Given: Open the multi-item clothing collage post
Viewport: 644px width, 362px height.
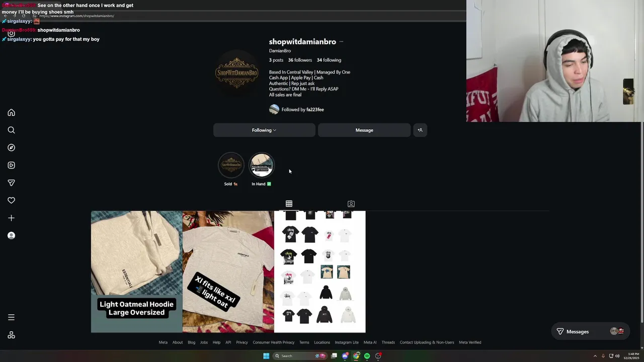Looking at the screenshot, I should 319,271.
